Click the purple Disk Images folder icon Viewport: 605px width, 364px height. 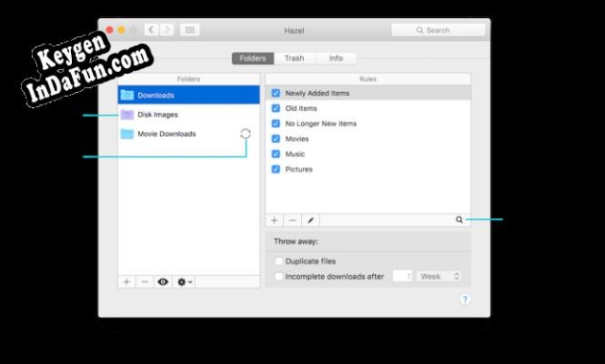pos(127,114)
